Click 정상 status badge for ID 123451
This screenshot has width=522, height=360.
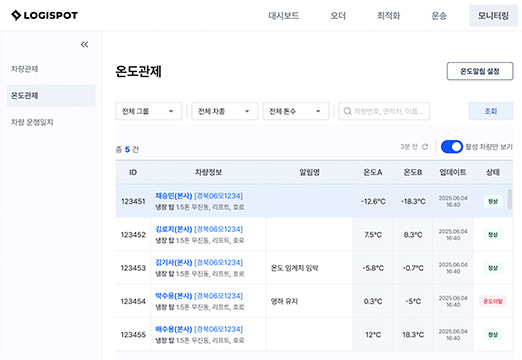[493, 201]
